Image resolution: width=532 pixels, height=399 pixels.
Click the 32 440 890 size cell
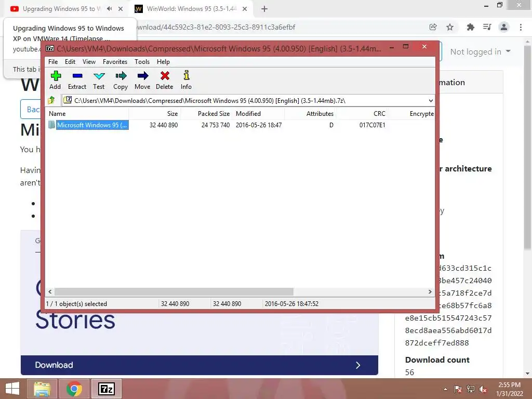click(164, 125)
